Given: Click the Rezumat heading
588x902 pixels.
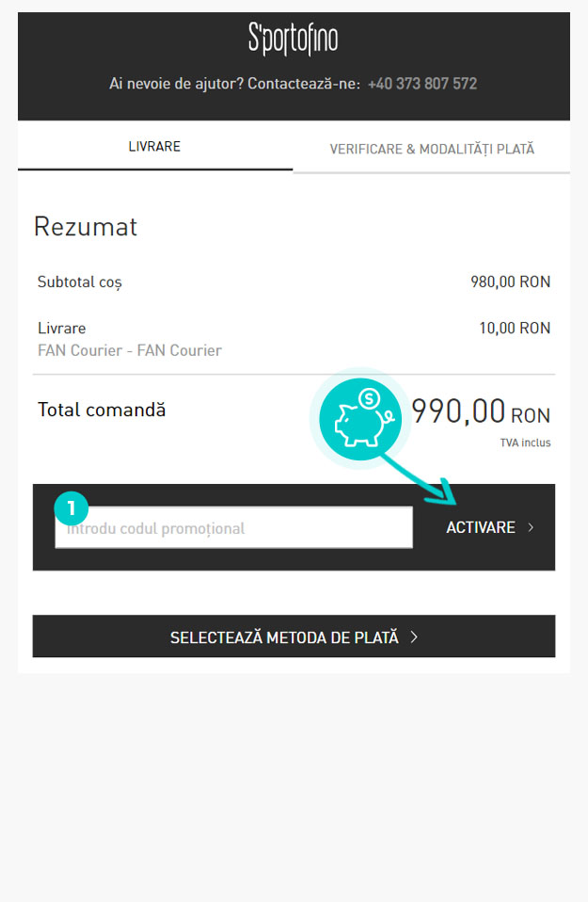Looking at the screenshot, I should pyautogui.click(x=86, y=227).
